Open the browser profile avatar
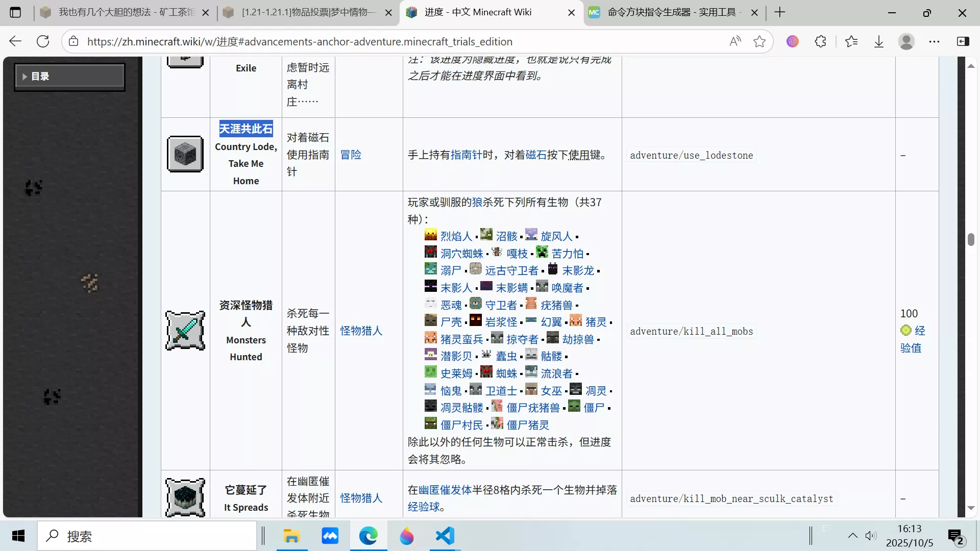Image resolution: width=980 pixels, height=551 pixels. tap(906, 41)
